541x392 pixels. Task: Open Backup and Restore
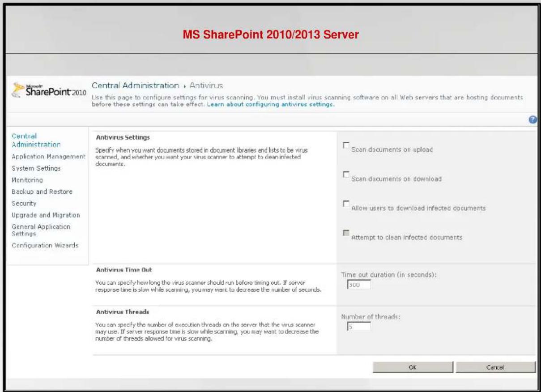click(x=41, y=192)
